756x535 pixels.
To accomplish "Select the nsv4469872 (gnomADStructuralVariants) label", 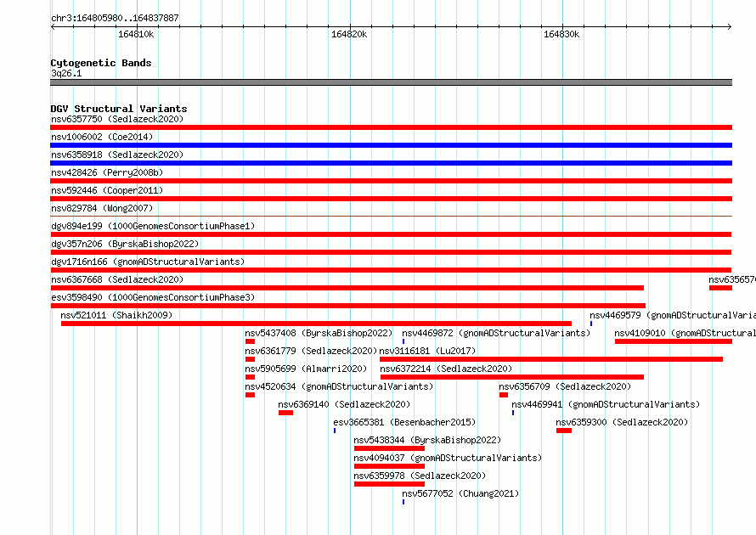I will [496, 333].
